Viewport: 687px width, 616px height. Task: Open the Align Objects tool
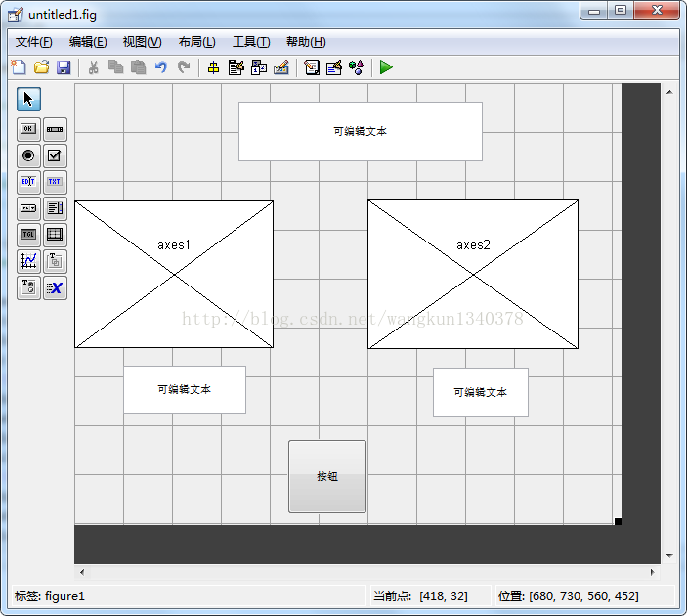pos(213,67)
